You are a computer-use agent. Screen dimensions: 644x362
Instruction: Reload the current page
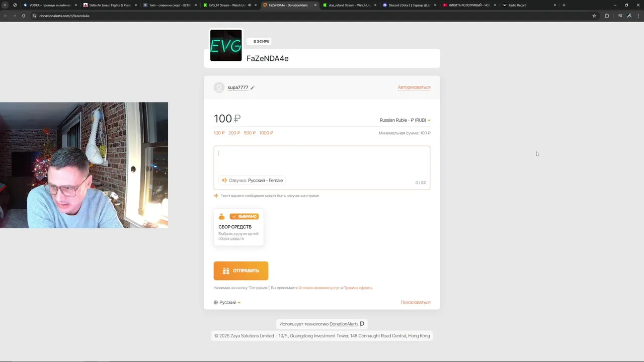click(23, 16)
